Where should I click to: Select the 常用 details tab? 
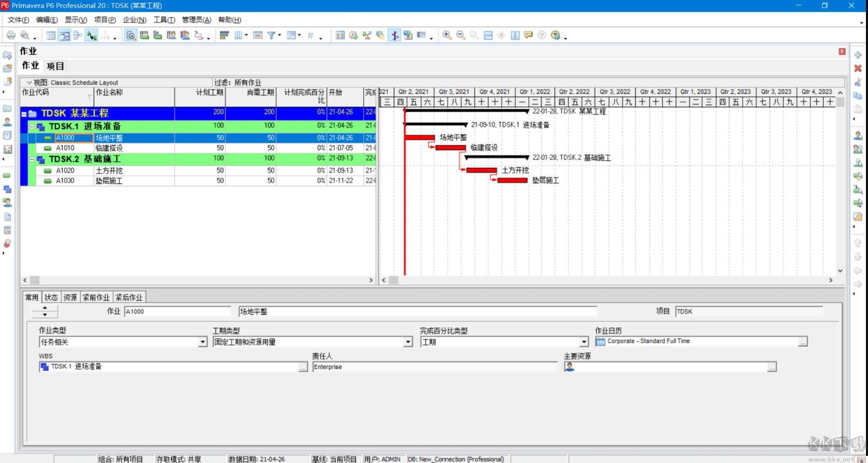pos(32,297)
